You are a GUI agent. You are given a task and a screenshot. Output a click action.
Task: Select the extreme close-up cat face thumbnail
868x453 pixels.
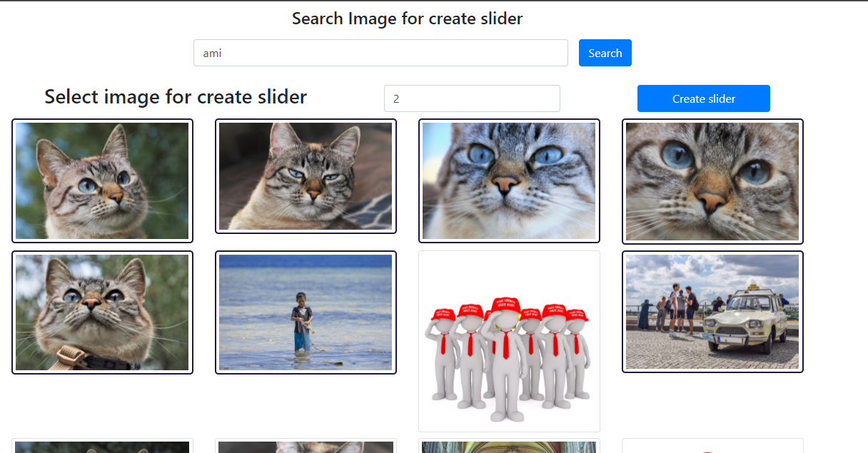tap(712, 181)
